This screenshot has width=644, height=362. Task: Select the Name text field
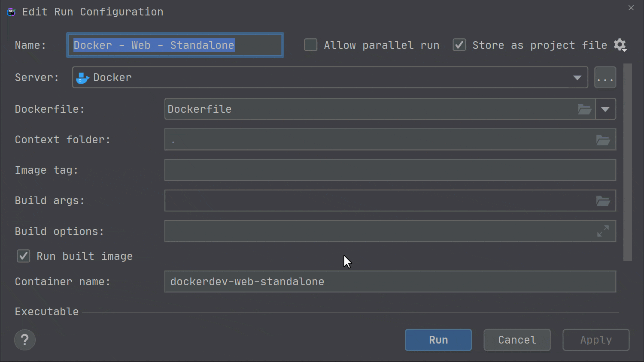pyautogui.click(x=175, y=45)
